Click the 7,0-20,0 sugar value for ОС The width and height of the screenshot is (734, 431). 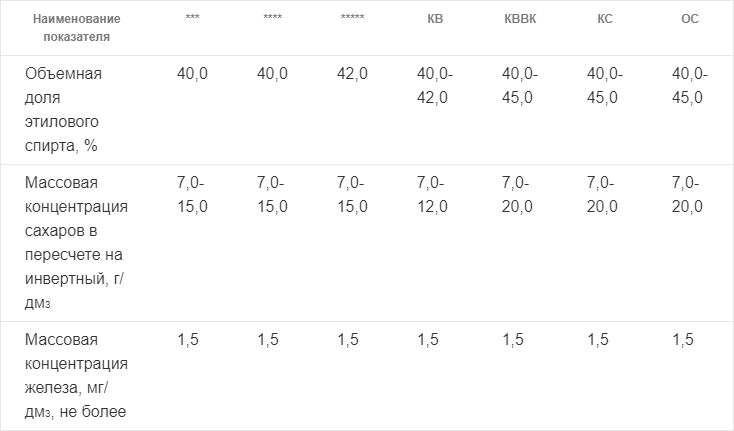click(x=687, y=194)
